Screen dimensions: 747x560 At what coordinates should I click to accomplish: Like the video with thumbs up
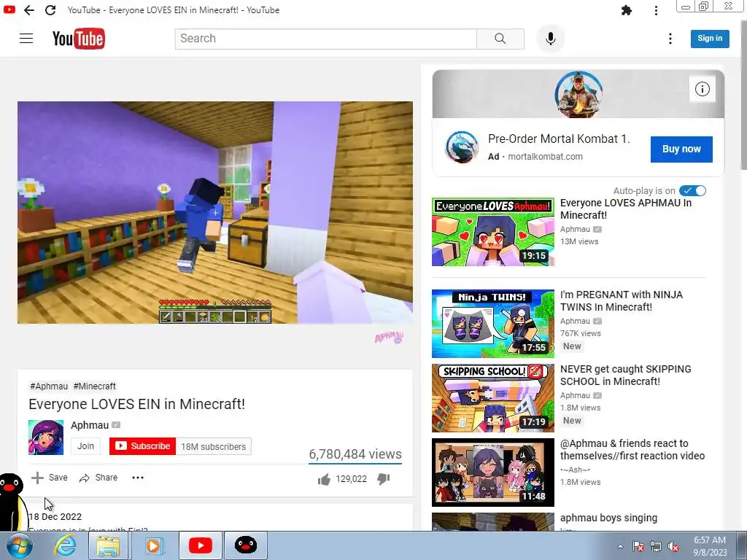click(324, 479)
